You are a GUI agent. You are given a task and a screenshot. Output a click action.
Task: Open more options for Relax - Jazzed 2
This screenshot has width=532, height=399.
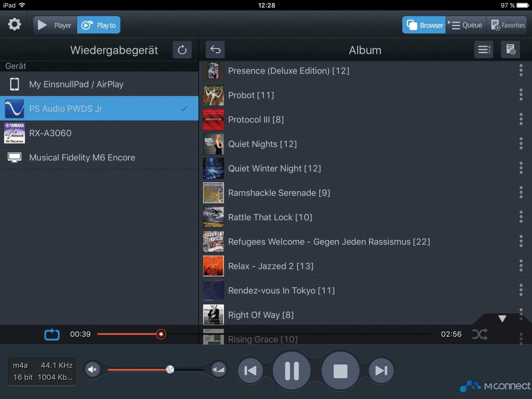click(521, 266)
